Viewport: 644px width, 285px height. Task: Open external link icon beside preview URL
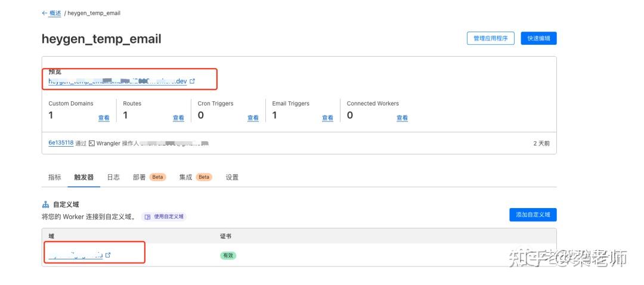[x=192, y=81]
